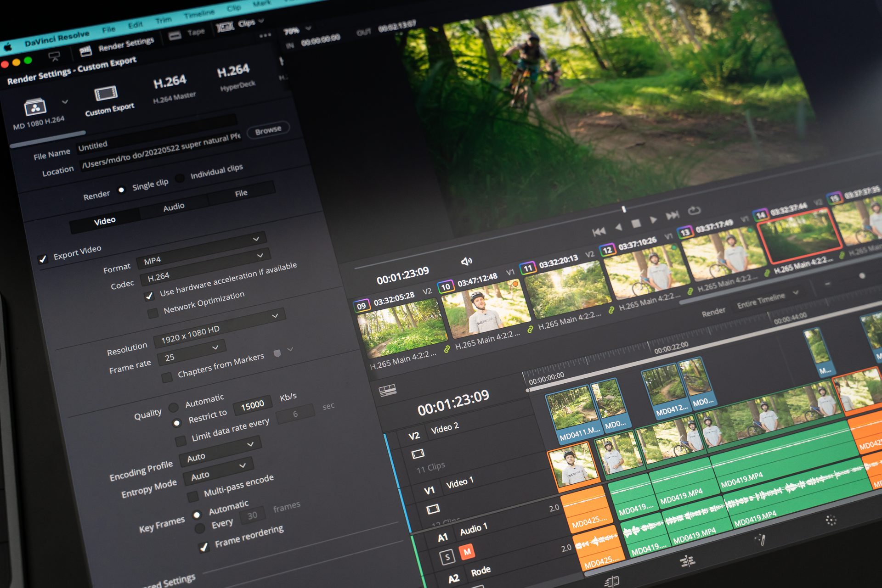Open the Apple menu

point(8,47)
